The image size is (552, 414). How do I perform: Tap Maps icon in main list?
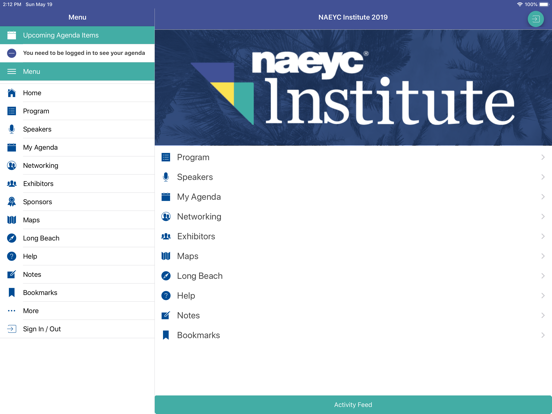tap(166, 256)
